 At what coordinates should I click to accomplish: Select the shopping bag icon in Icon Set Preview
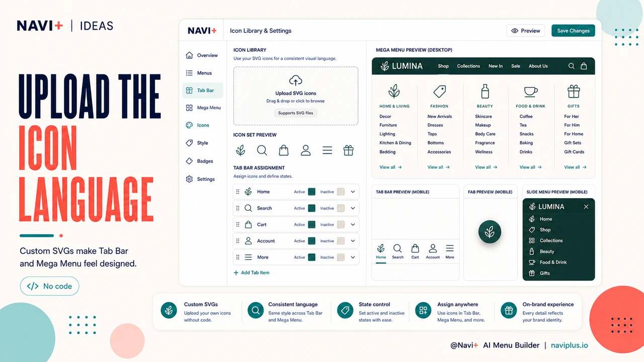(284, 150)
